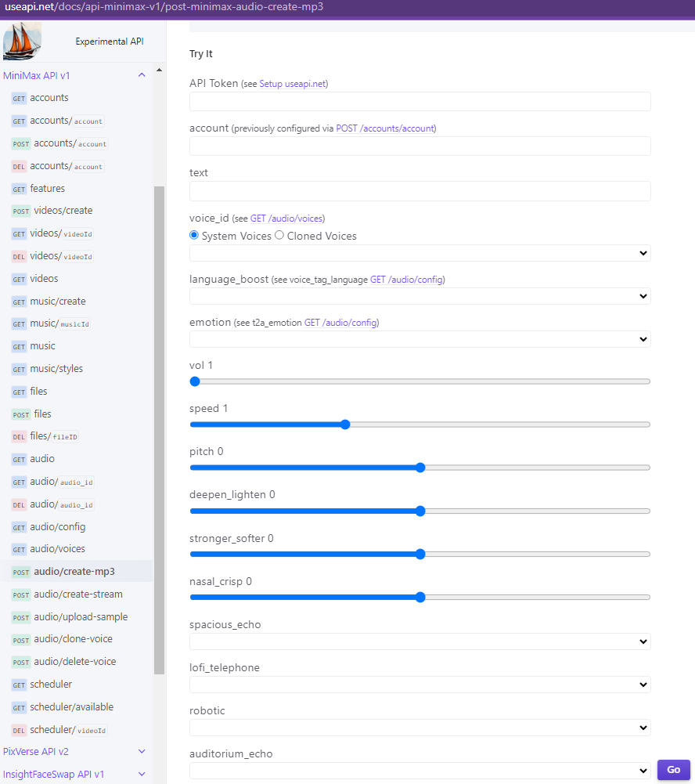Follow the POST /accounts/account link

click(x=385, y=128)
